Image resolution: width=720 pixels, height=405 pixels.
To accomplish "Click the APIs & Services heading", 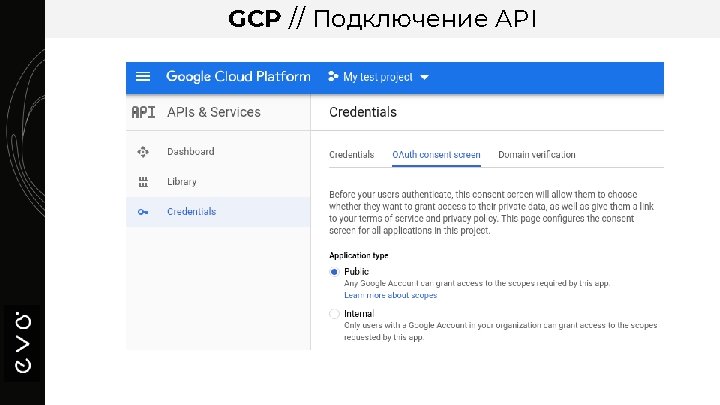I will point(213,112).
